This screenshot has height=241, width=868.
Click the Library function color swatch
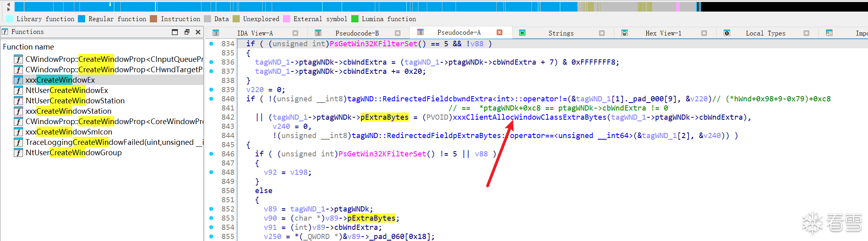[10, 19]
